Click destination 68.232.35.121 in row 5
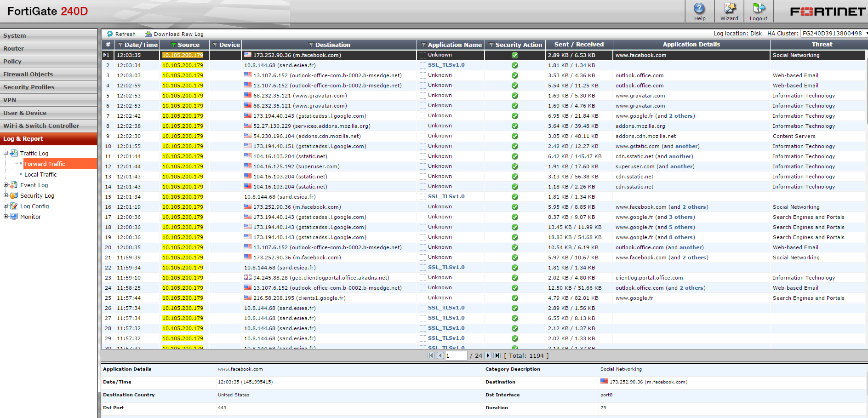The width and height of the screenshot is (868, 418). click(x=300, y=96)
